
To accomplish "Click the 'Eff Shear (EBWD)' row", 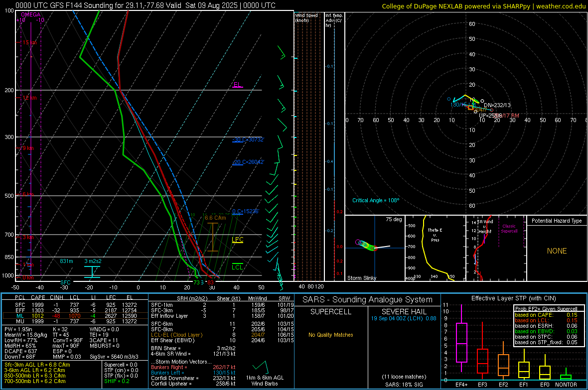I will [x=222, y=341].
